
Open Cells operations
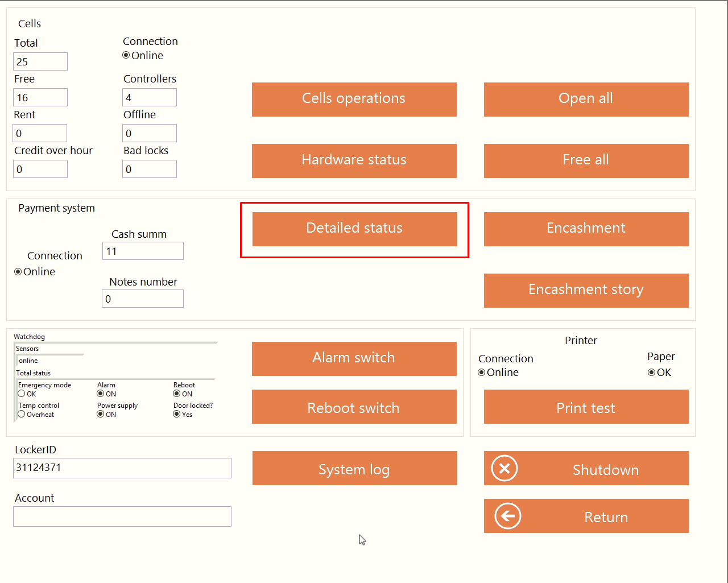click(354, 99)
